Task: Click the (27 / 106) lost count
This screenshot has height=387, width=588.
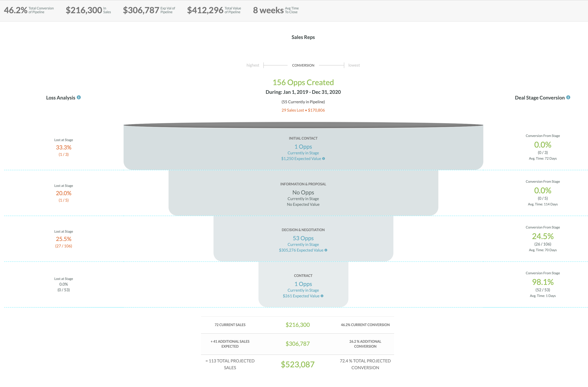Action: [x=63, y=246]
